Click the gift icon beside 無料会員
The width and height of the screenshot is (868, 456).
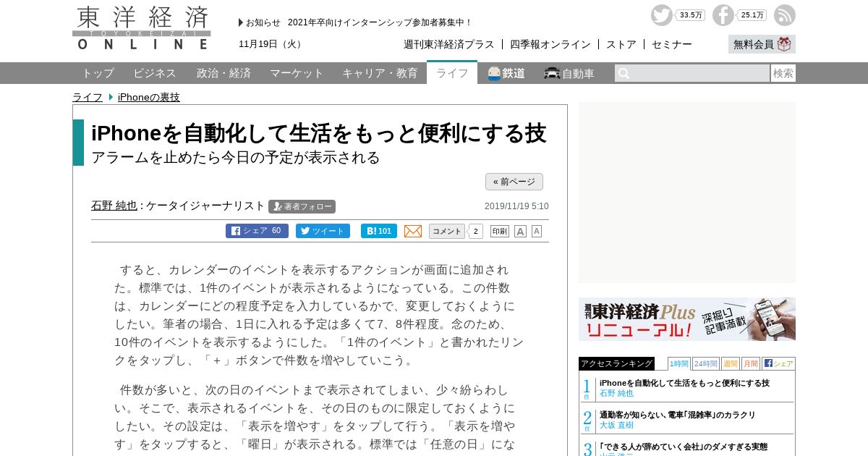click(x=785, y=44)
